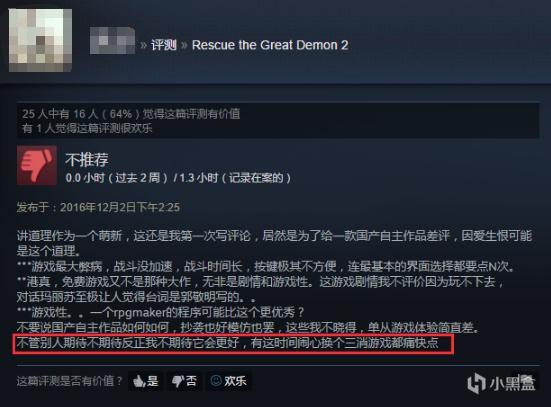Image resolution: width=551 pixels, height=407 pixels.
Task: Open the 评测 breadcrumb link
Action: 164,45
